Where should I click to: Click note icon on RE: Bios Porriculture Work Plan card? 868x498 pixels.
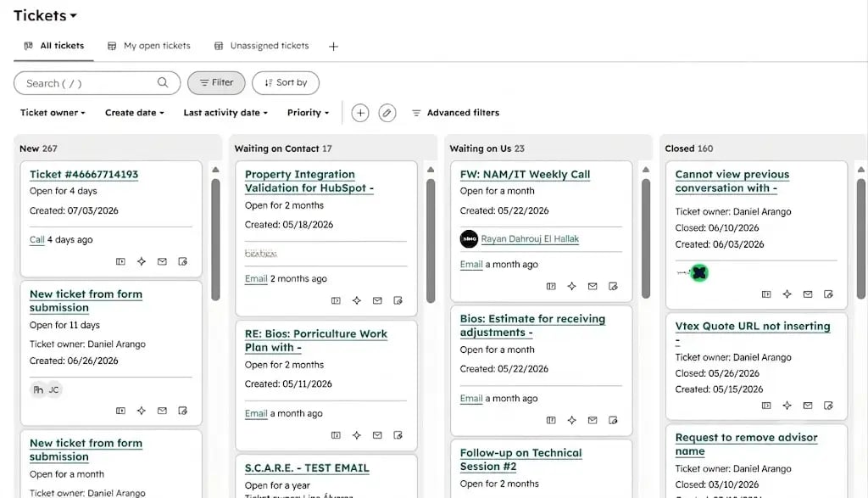coord(398,435)
